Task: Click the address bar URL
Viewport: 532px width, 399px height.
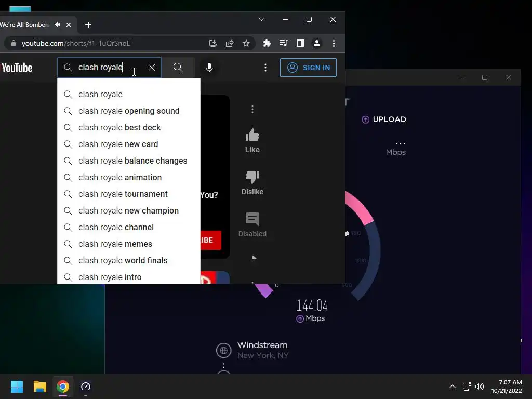Action: coord(76,43)
